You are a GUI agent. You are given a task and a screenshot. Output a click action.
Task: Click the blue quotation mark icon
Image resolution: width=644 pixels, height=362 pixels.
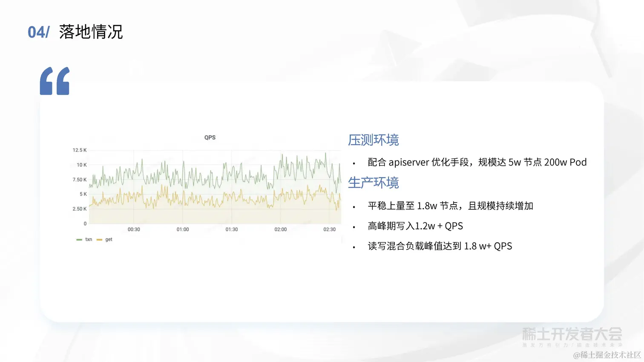(x=55, y=81)
